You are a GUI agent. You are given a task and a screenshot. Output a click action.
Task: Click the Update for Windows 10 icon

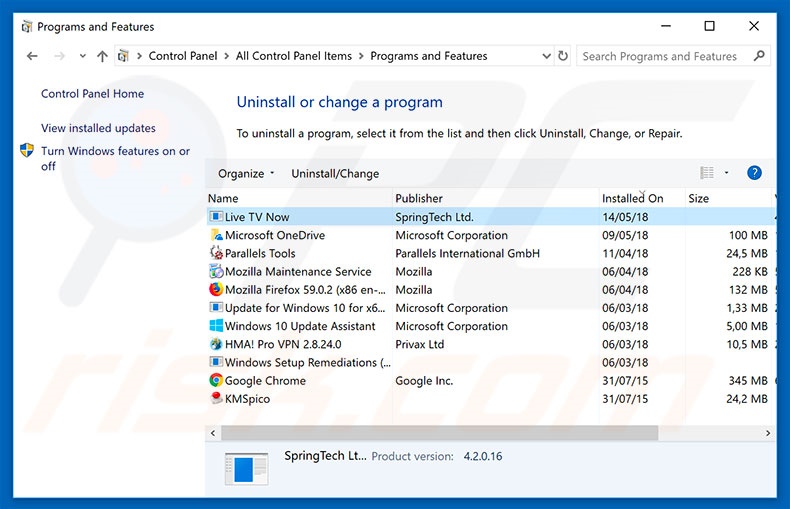click(x=216, y=307)
